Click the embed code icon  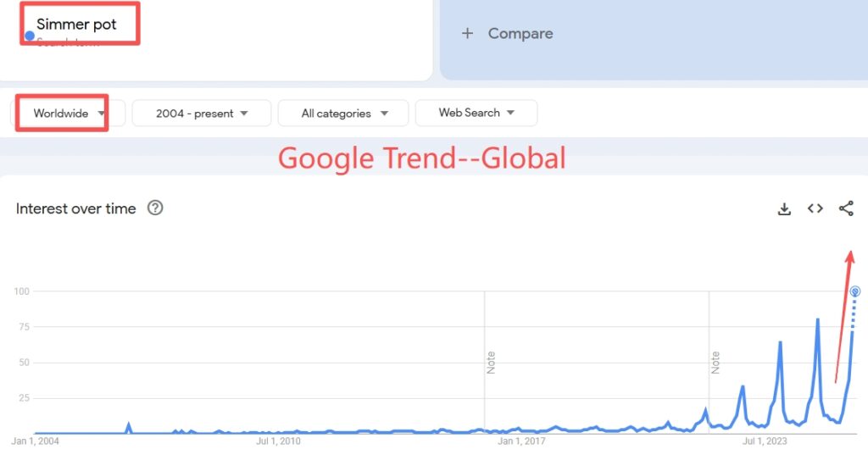click(815, 208)
